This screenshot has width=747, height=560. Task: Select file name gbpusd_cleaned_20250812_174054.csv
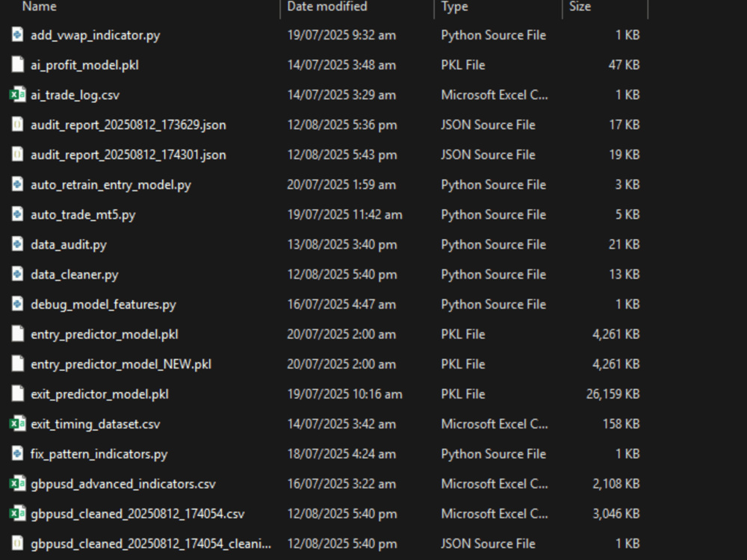(x=137, y=514)
